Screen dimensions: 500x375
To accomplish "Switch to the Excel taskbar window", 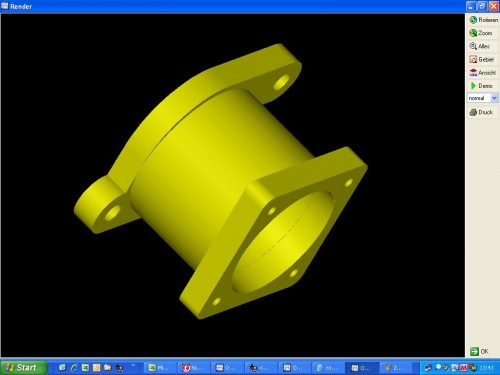I will 159,368.
